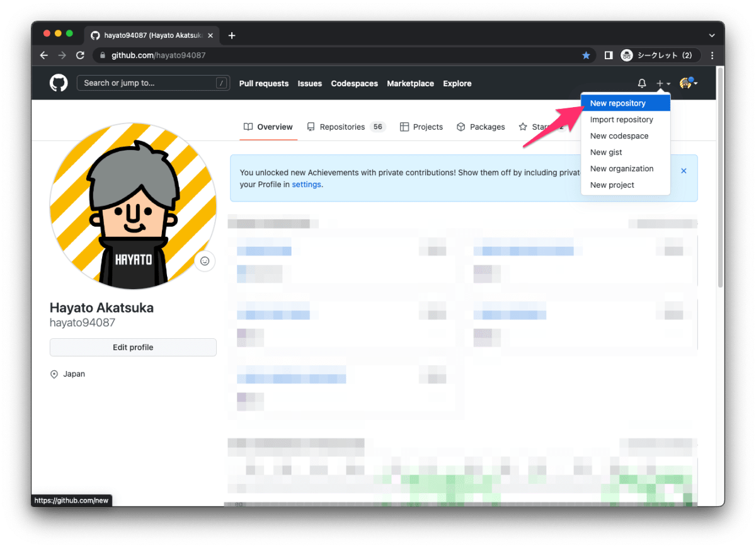Open the incognito シークレット profile chip
Screen dimensions: 756x548
[660, 55]
